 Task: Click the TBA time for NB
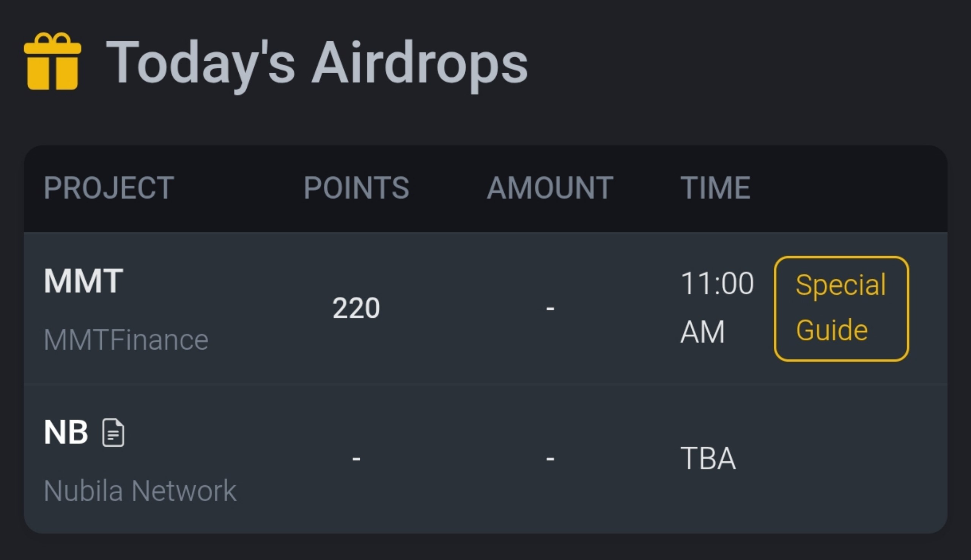pyautogui.click(x=708, y=458)
